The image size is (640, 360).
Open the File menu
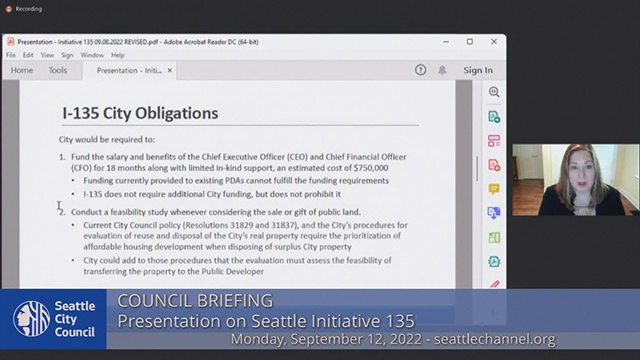point(11,55)
